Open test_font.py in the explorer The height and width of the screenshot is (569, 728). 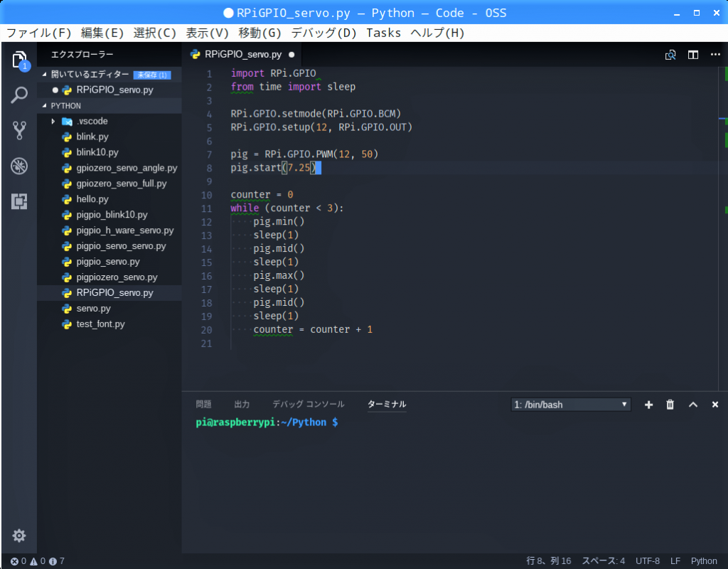[x=109, y=324]
